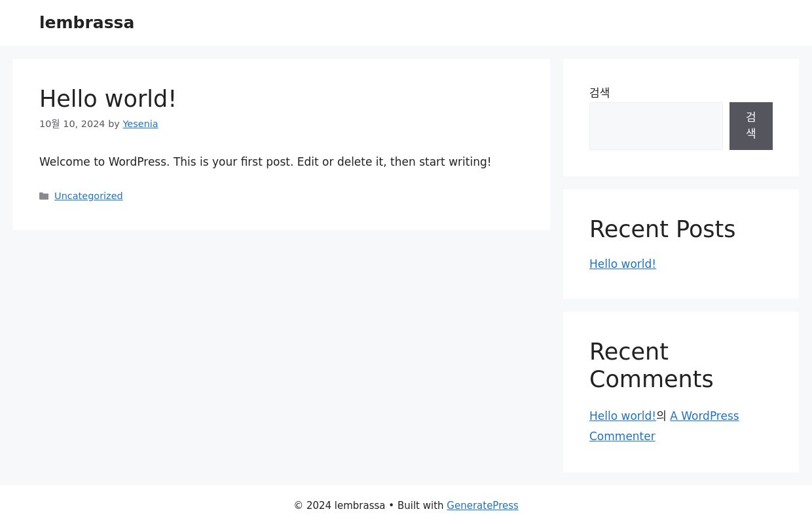Open the Uncategorized category
This screenshot has height=524, width=812.
pos(88,196)
